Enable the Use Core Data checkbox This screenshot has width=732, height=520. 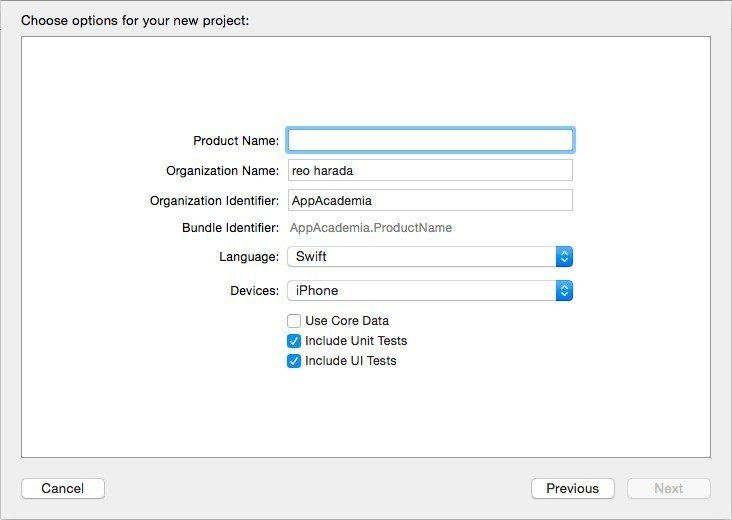tap(294, 321)
